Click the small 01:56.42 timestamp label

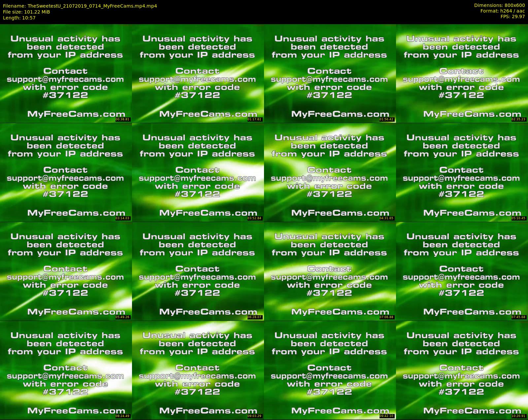coord(387,119)
